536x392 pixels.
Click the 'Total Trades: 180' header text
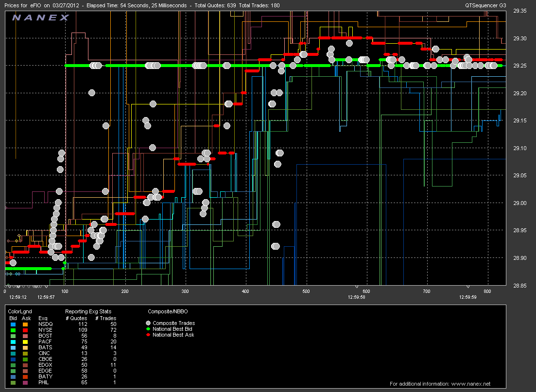click(x=259, y=5)
